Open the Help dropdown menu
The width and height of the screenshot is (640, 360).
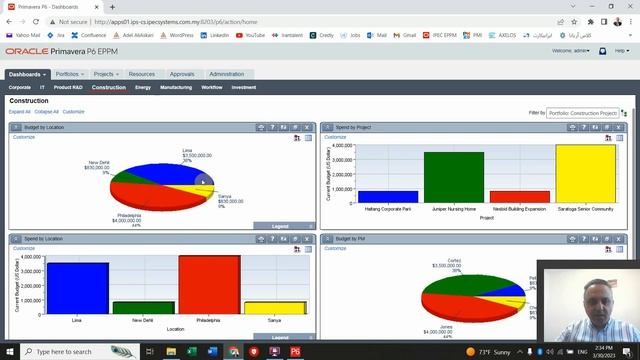(x=622, y=51)
